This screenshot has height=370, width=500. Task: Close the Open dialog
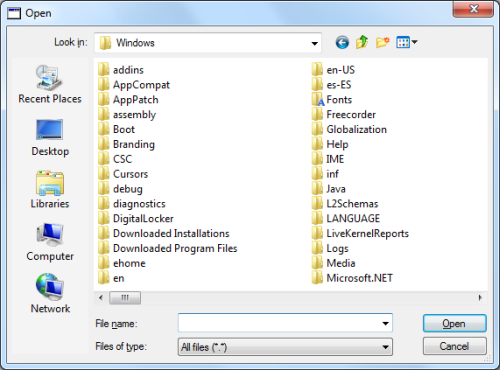[473, 9]
